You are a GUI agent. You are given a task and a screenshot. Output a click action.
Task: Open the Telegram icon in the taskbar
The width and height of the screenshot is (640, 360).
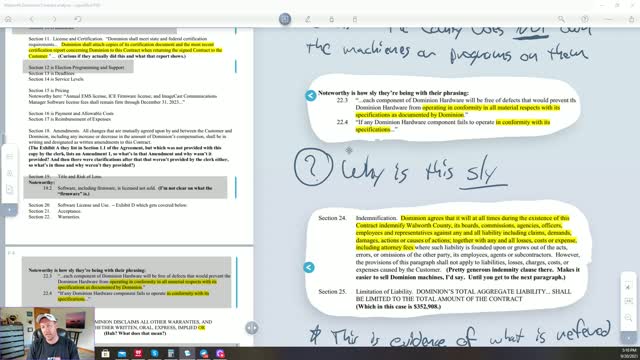[x=204, y=353]
